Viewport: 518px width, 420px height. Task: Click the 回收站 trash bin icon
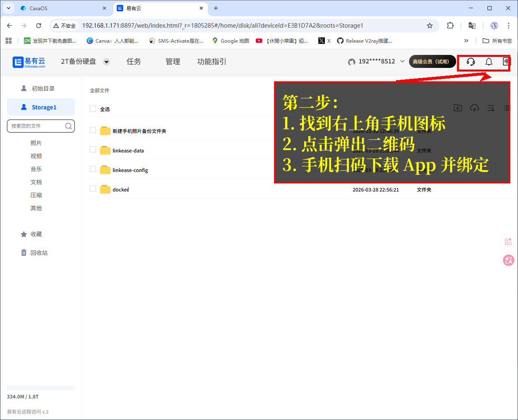[x=24, y=252]
